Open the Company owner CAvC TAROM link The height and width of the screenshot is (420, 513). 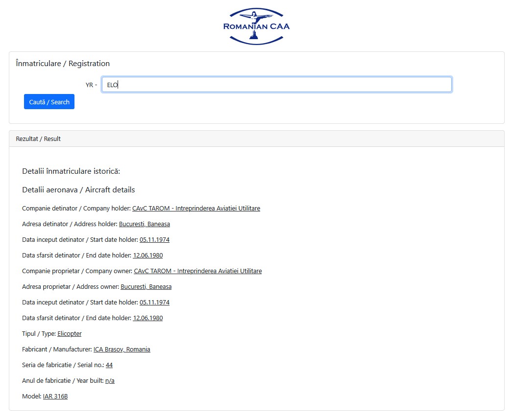click(197, 271)
